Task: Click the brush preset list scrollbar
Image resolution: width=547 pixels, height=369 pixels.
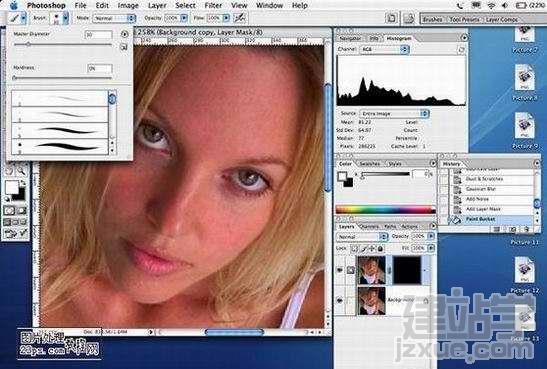Action: point(112,122)
